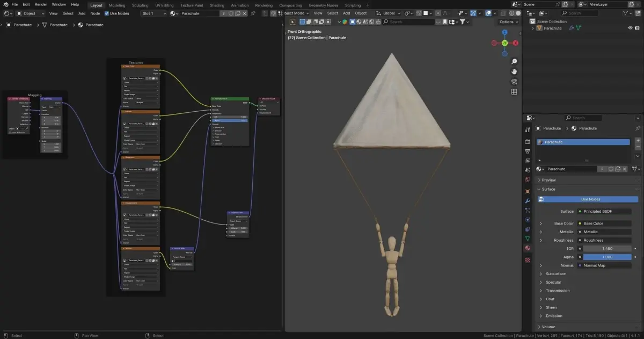Click the fake user shield in node editor header

(231, 13)
